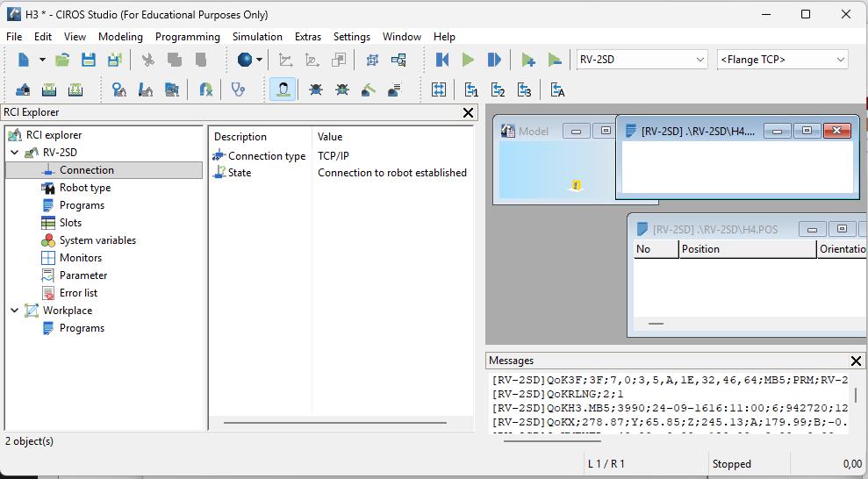Click the arrange windows grid icon

(x=439, y=89)
